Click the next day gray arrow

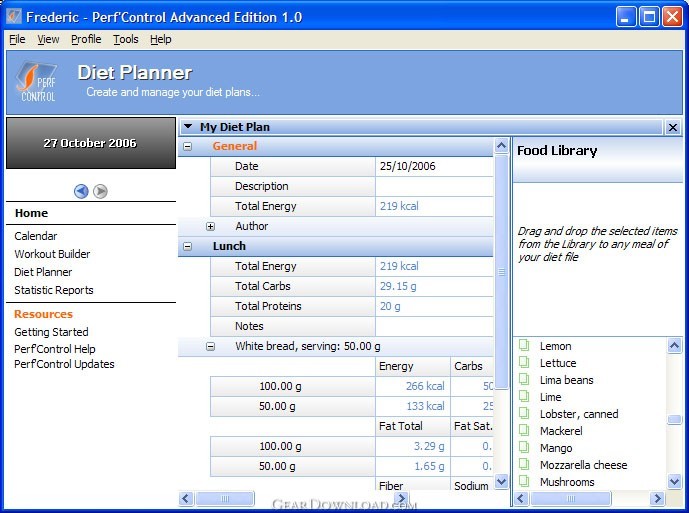point(100,191)
